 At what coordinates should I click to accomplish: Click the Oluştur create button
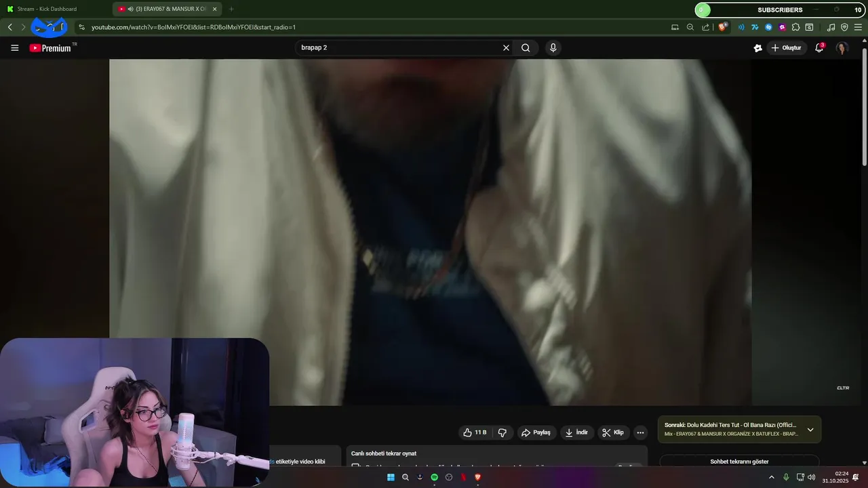point(786,47)
